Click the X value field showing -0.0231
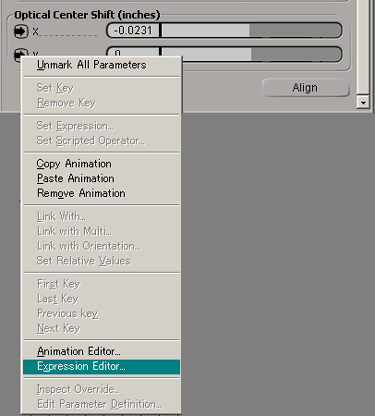 pos(133,31)
